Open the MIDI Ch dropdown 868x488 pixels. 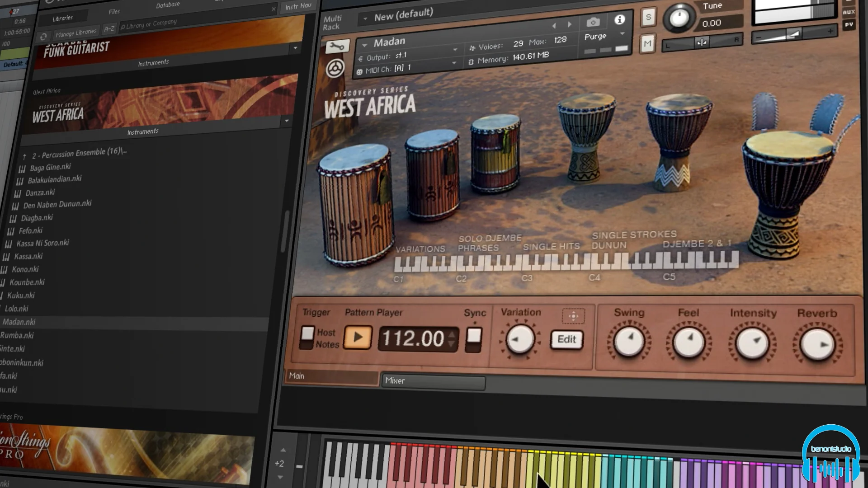[x=454, y=63]
